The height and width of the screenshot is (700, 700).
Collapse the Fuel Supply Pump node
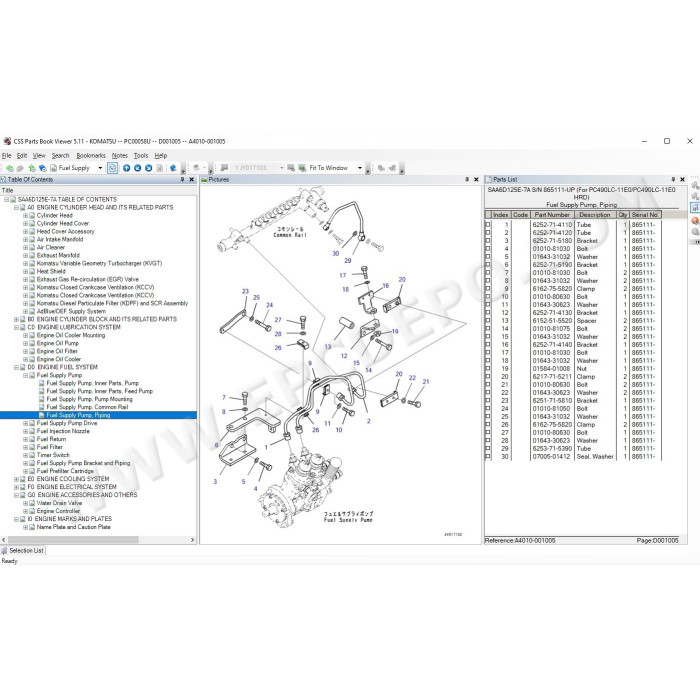click(25, 375)
